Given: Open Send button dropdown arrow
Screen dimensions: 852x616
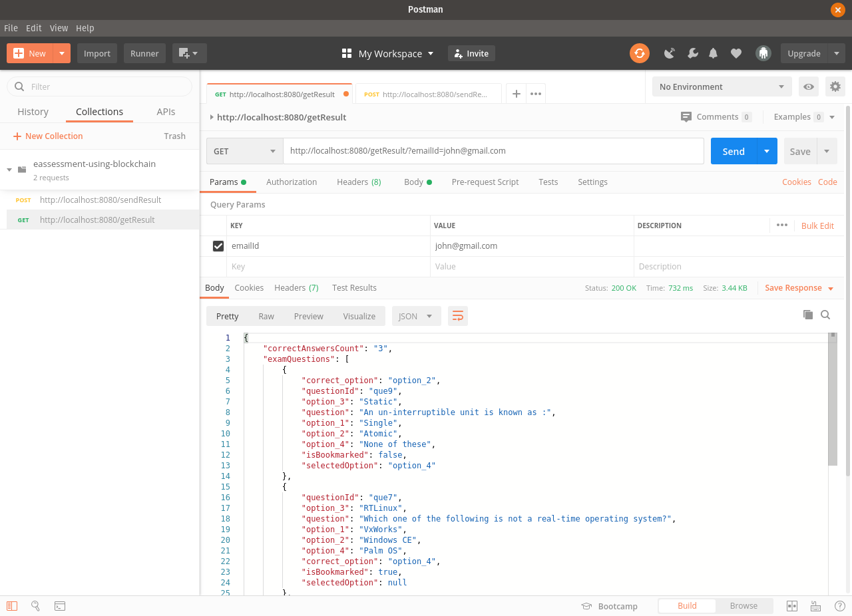Looking at the screenshot, I should 767,151.
